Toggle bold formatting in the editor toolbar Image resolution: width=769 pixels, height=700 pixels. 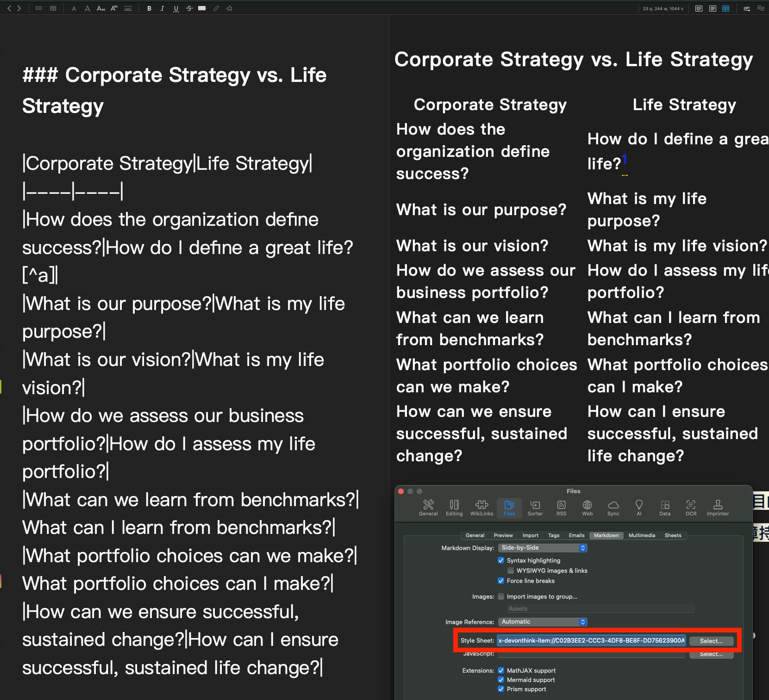pos(149,8)
